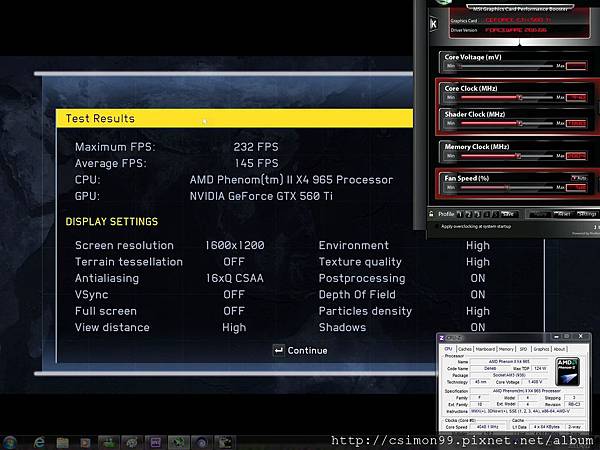Click the CPU-Z Core Speed value
Image resolution: width=600 pixels, height=450 pixels.
coord(487,427)
